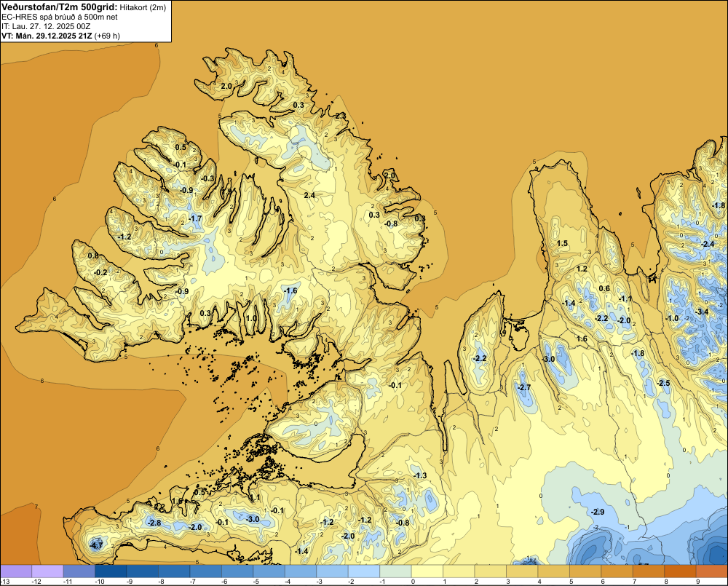Select legend swatch between -1 and 0
Screen dimensions: 728x586
[x=395, y=571]
